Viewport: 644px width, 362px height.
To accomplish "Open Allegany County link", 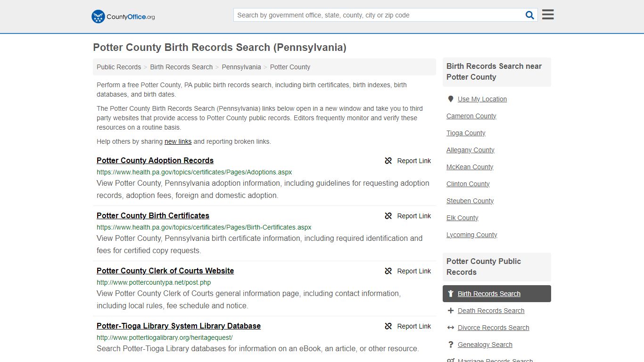I will (471, 150).
